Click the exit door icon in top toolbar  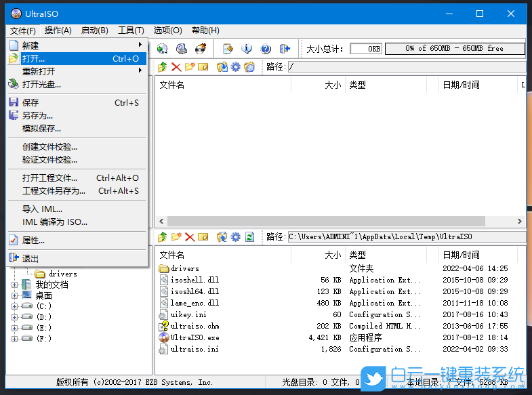(285, 49)
